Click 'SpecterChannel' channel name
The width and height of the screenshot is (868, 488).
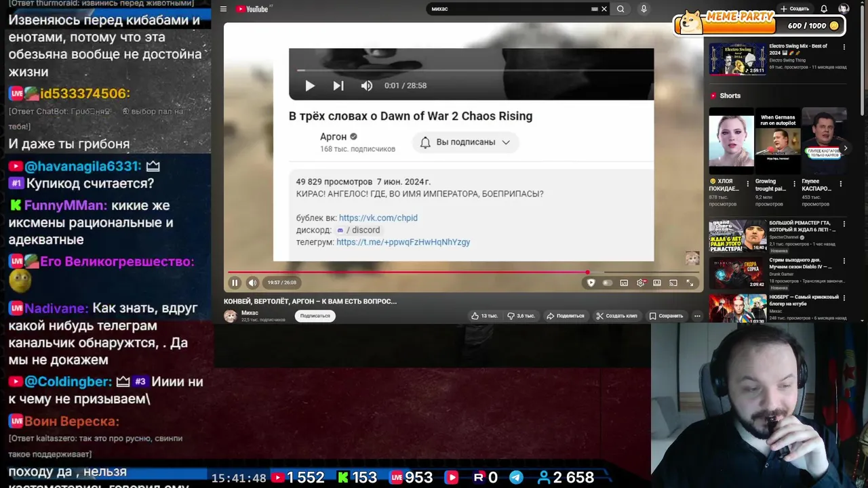[x=785, y=237]
